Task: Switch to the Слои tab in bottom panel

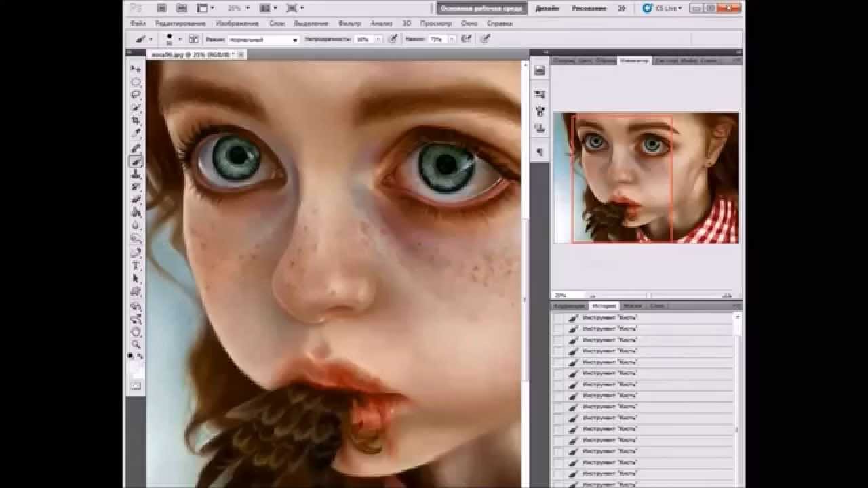Action: click(x=657, y=306)
